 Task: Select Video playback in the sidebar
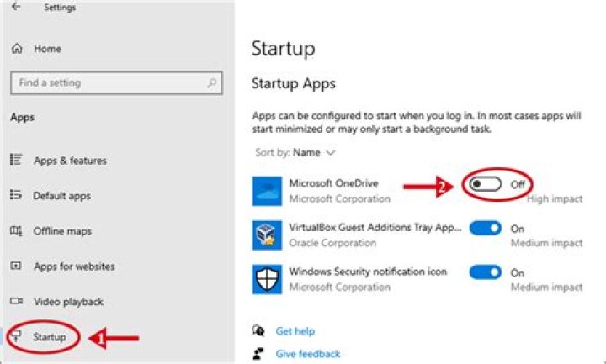(x=67, y=302)
